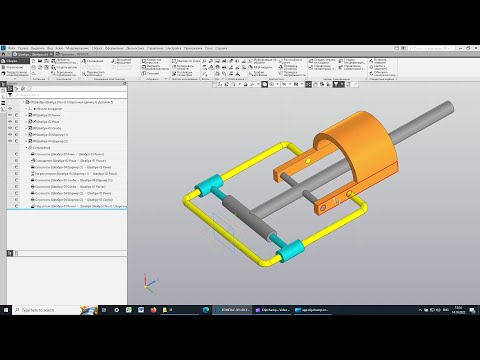Collapse the Сопряжения mates node
Viewport: 480px width, 360px height.
[x=26, y=148]
